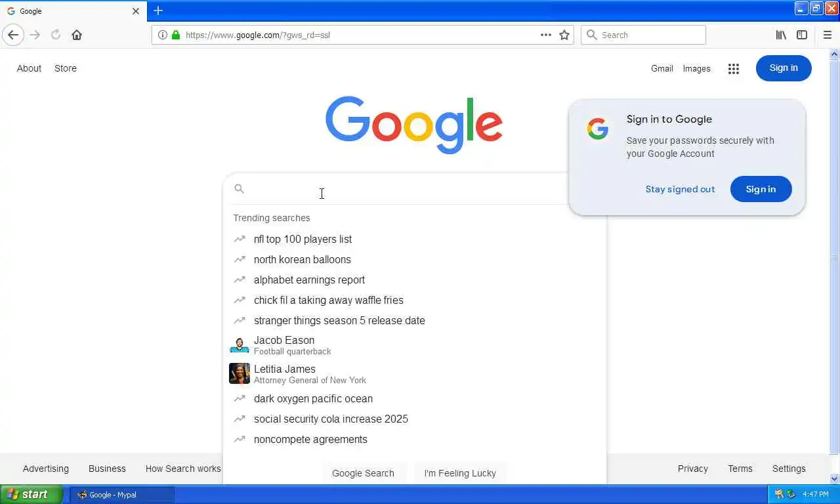Open How Search works link

pyautogui.click(x=183, y=469)
